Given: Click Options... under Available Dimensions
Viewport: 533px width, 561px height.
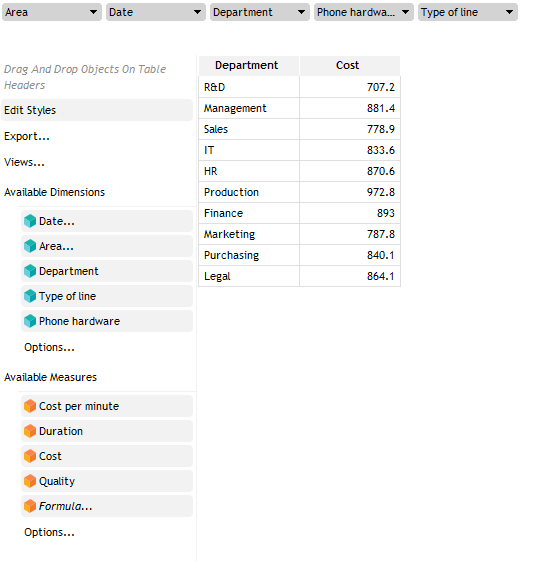Looking at the screenshot, I should coord(49,347).
